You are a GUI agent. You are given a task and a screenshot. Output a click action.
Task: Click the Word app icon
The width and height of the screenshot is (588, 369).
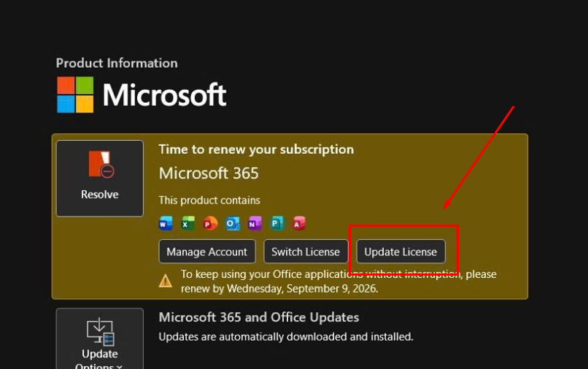(x=166, y=223)
